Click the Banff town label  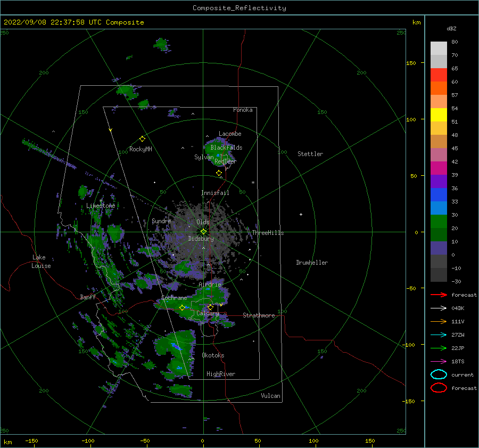click(88, 297)
